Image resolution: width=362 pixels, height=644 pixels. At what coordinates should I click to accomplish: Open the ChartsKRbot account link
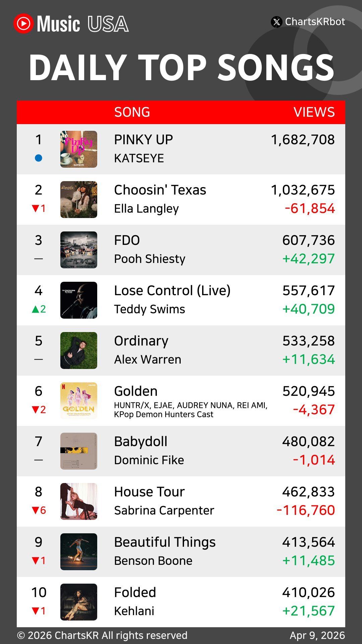click(315, 22)
